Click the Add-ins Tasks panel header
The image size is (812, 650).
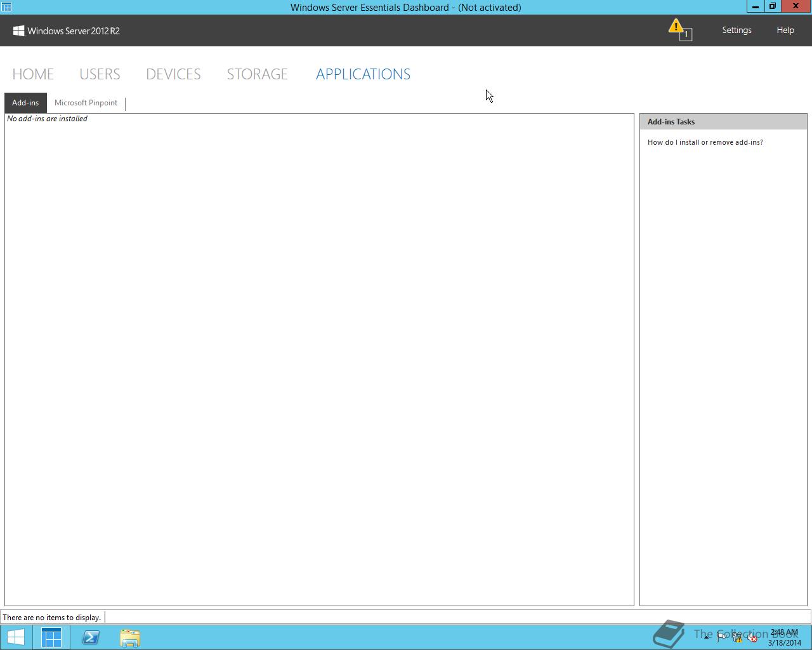coord(723,122)
